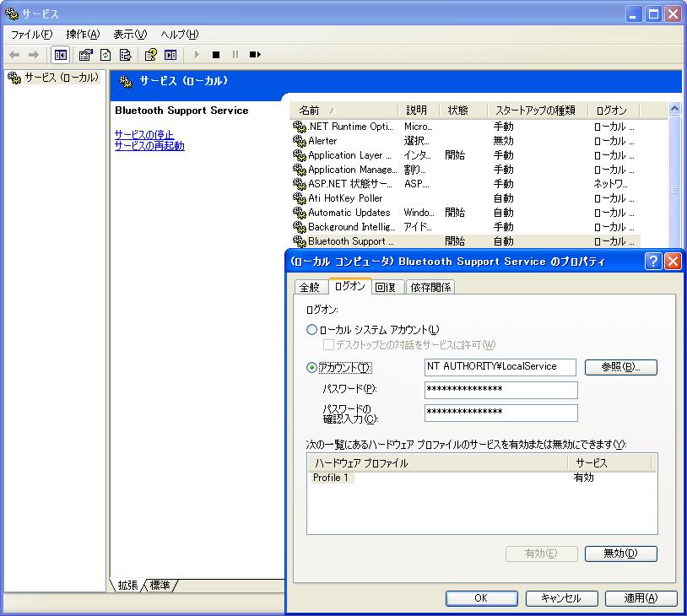The height and width of the screenshot is (616, 687).
Task: Sort by the 説明 column header
Action: 419,111
